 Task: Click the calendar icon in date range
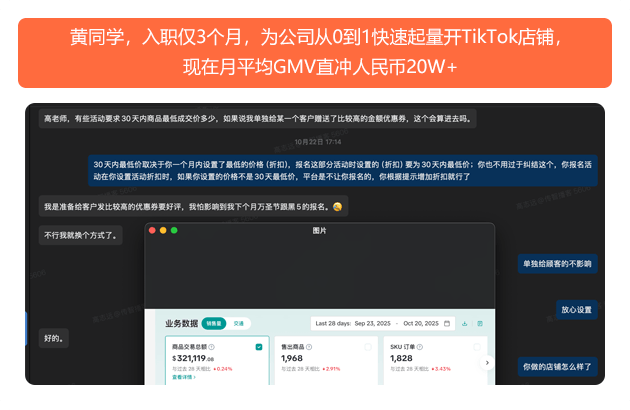[x=448, y=324]
